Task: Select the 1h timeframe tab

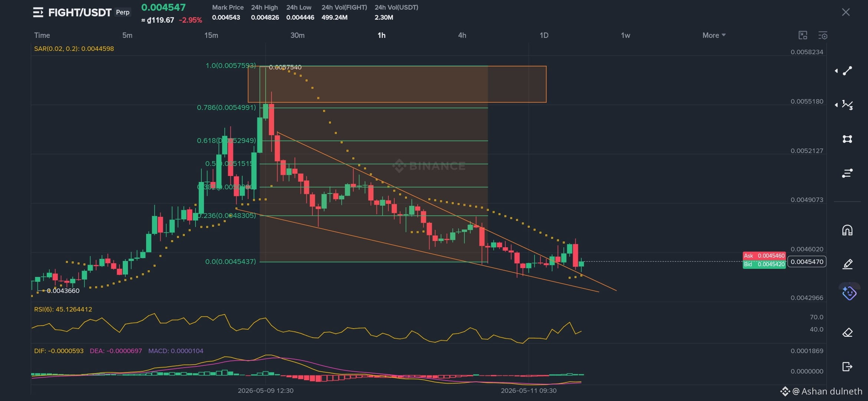Action: point(381,35)
